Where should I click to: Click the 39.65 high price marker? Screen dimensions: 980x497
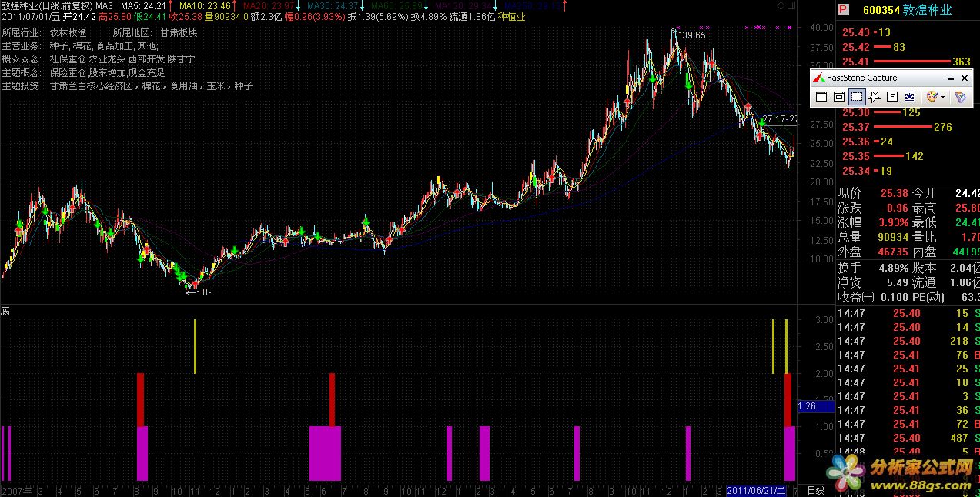[694, 35]
